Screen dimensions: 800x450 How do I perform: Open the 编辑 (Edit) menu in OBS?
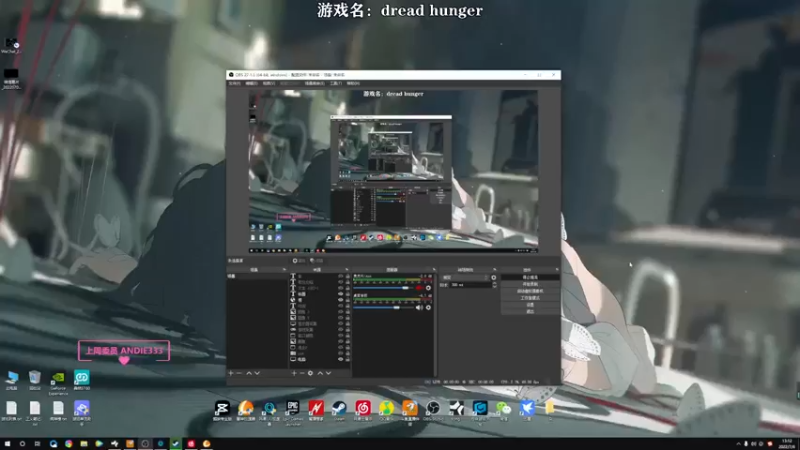(x=252, y=83)
